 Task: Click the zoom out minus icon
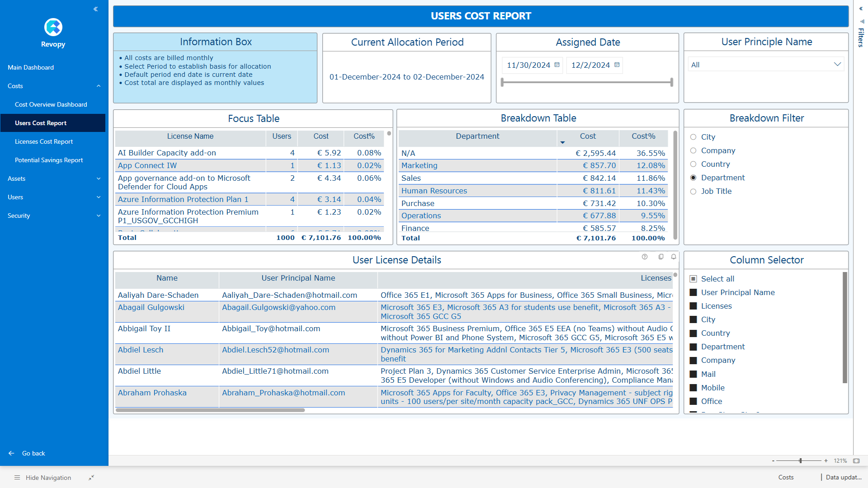pos(773,461)
